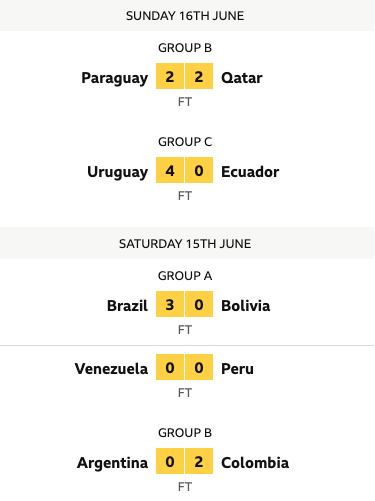Select the Peru team name
Image resolution: width=375 pixels, height=501 pixels.
(x=237, y=369)
